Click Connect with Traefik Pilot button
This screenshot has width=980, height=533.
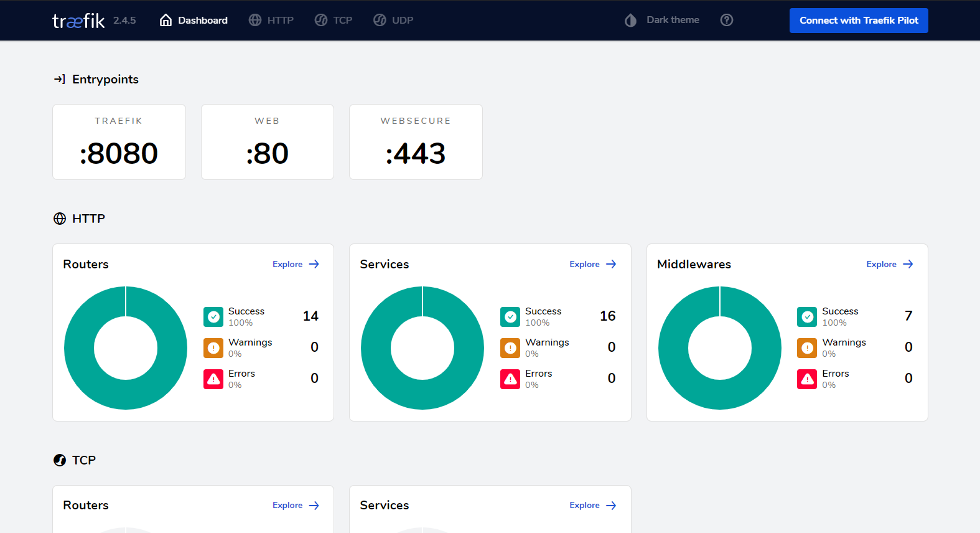coord(859,21)
